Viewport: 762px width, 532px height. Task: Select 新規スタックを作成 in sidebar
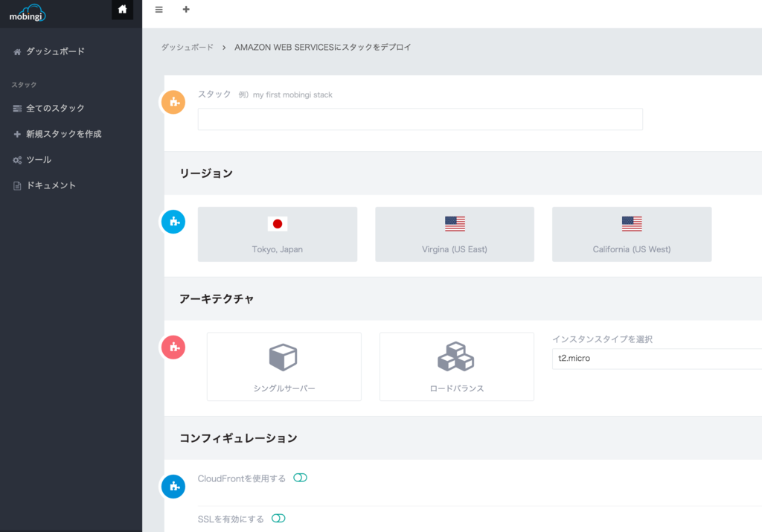pyautogui.click(x=57, y=134)
